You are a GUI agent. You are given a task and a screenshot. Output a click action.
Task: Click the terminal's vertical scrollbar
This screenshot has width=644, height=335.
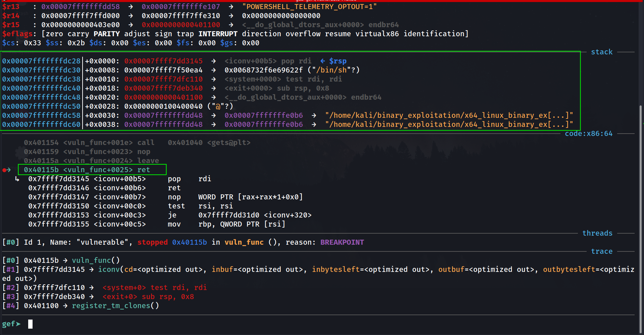pos(640,201)
